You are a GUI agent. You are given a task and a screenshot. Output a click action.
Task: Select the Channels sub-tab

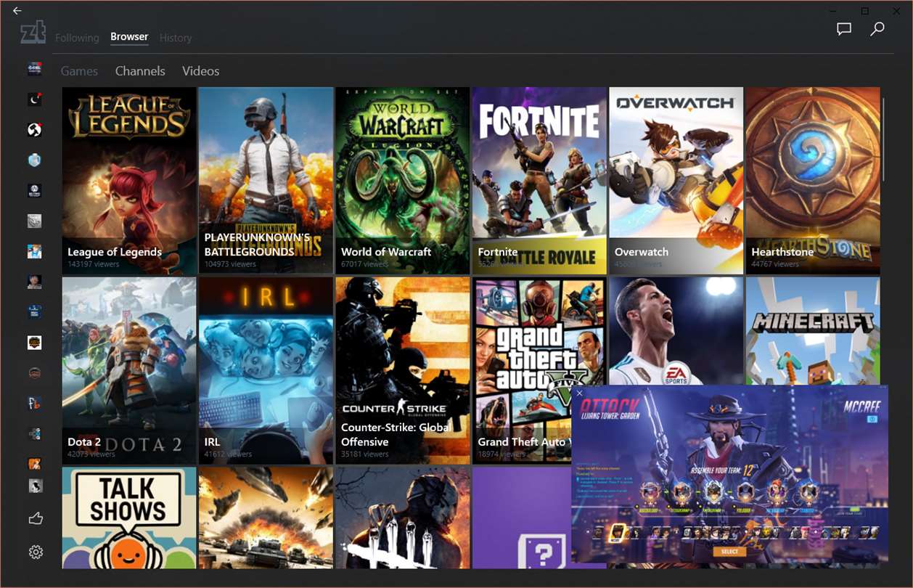(x=140, y=71)
